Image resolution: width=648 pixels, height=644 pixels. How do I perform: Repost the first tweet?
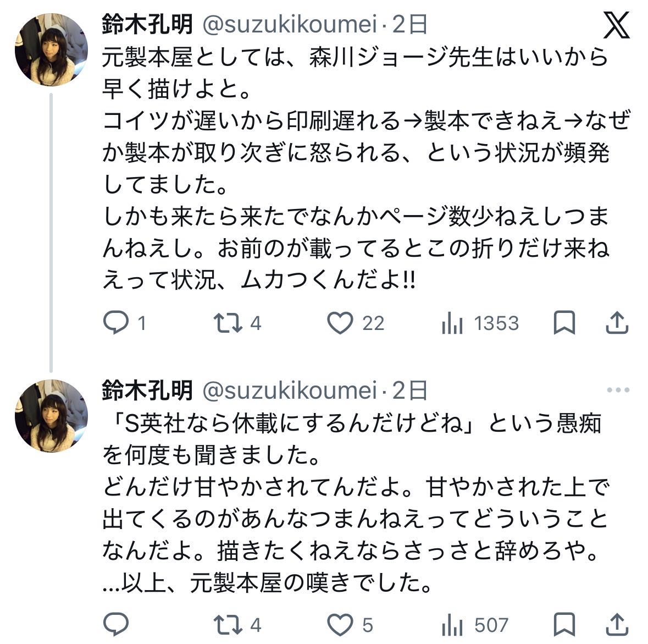[x=228, y=323]
